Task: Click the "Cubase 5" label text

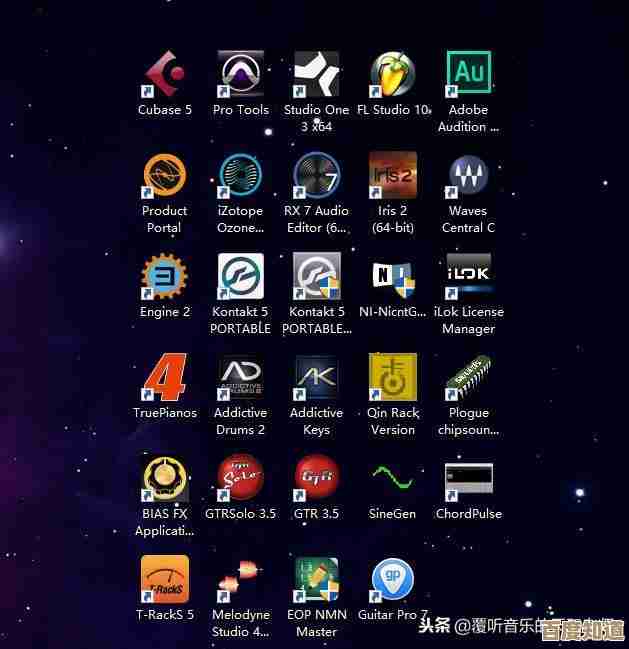Action: tap(165, 110)
